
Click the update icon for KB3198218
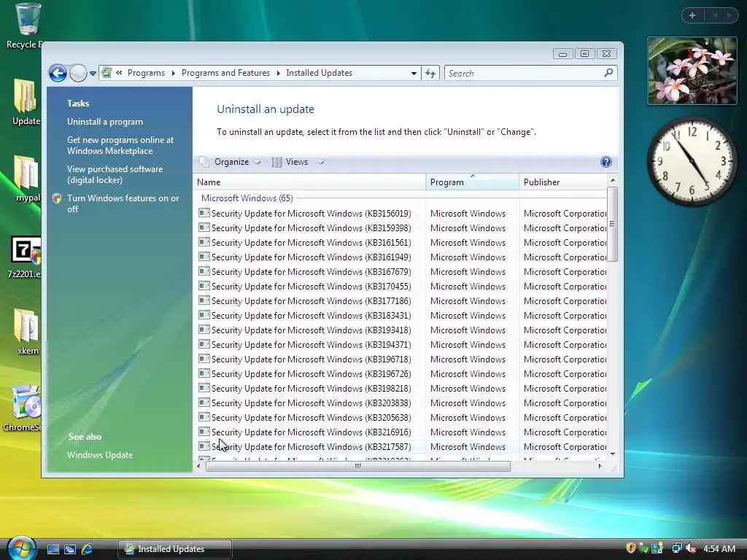tap(204, 388)
